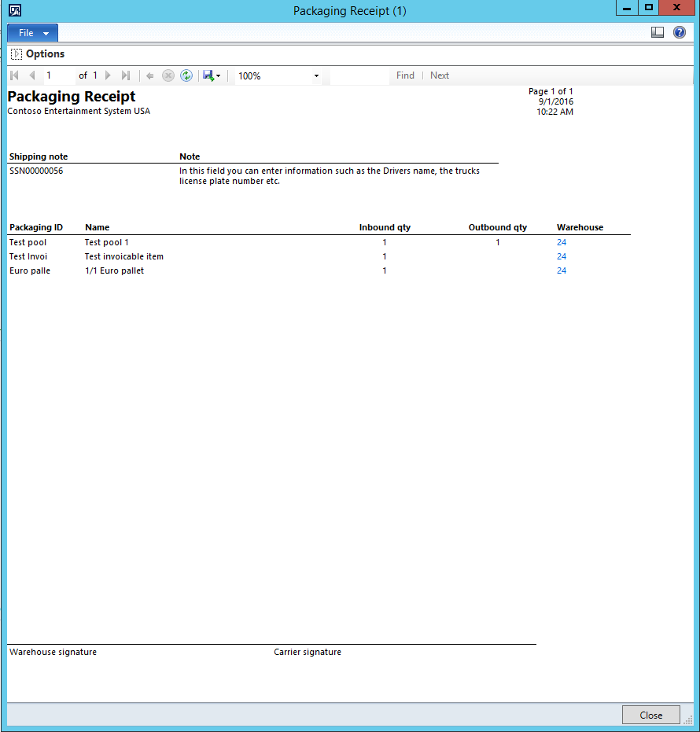Image resolution: width=700 pixels, height=732 pixels.
Task: Click the Euro palle packaging ID cell
Action: (x=30, y=270)
